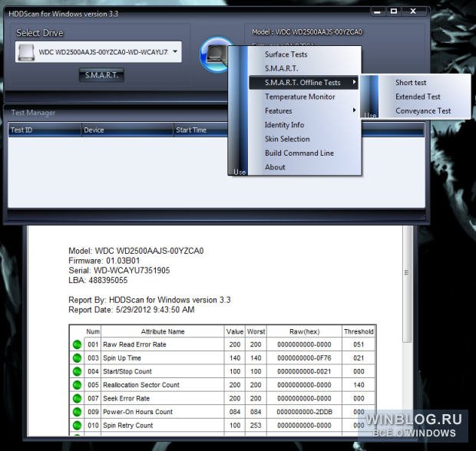
Task: Click 'Power-On Hours Count' attribute name
Action: [x=137, y=412]
